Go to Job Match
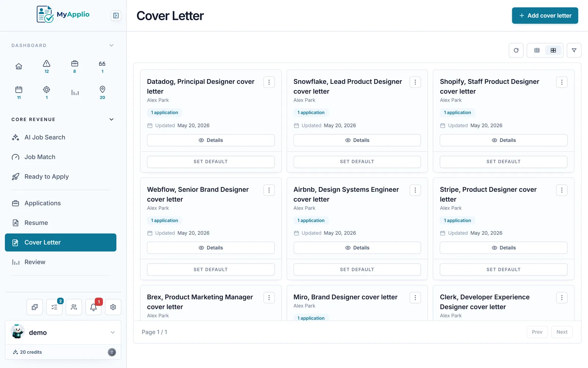This screenshot has height=368, width=588. [61, 157]
